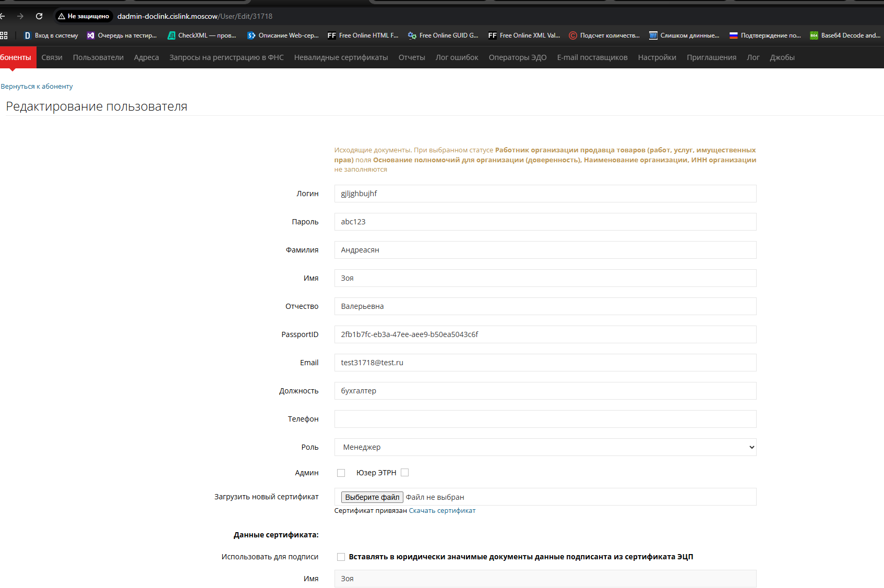Open the 'Слишком длинные...' bookmark

pos(684,35)
